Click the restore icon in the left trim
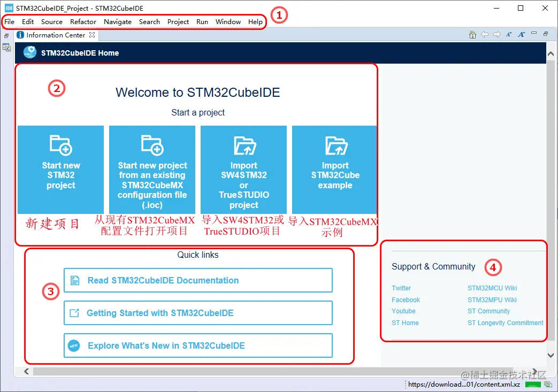Viewport: 558px width, 392px height. coord(6,36)
